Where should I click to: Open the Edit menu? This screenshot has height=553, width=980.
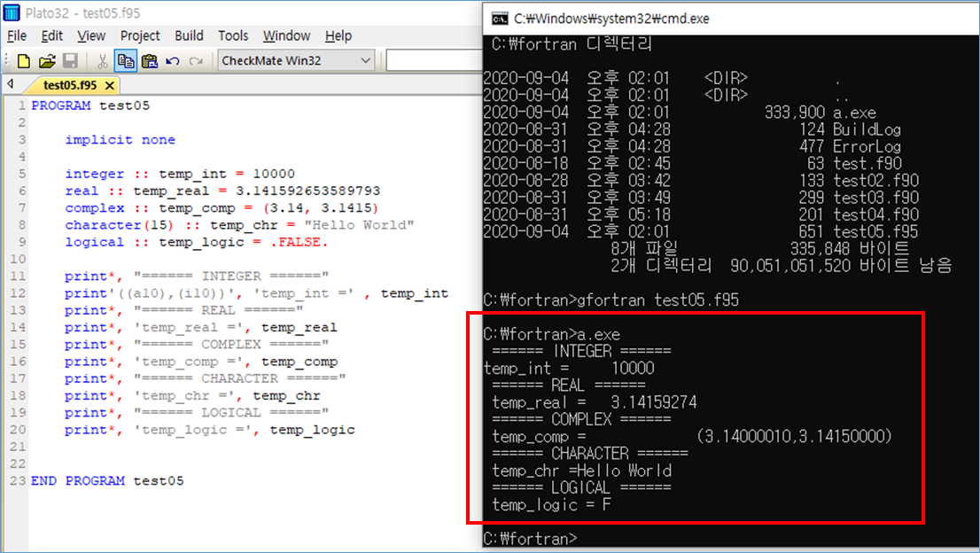(52, 35)
